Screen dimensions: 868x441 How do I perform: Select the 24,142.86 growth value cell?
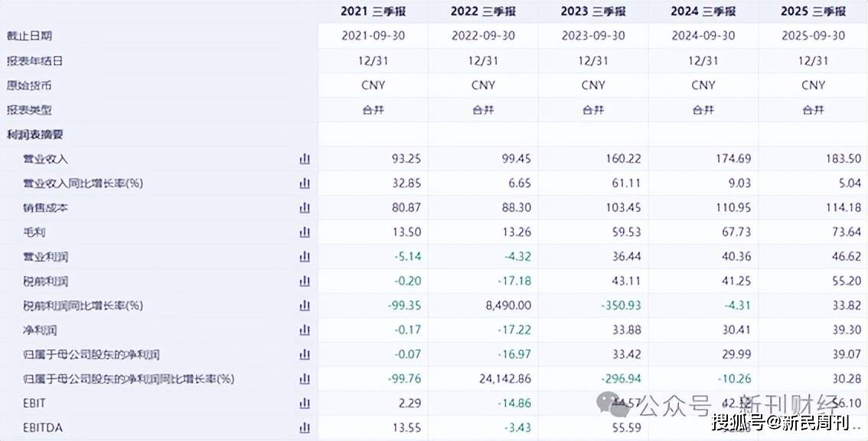click(502, 379)
